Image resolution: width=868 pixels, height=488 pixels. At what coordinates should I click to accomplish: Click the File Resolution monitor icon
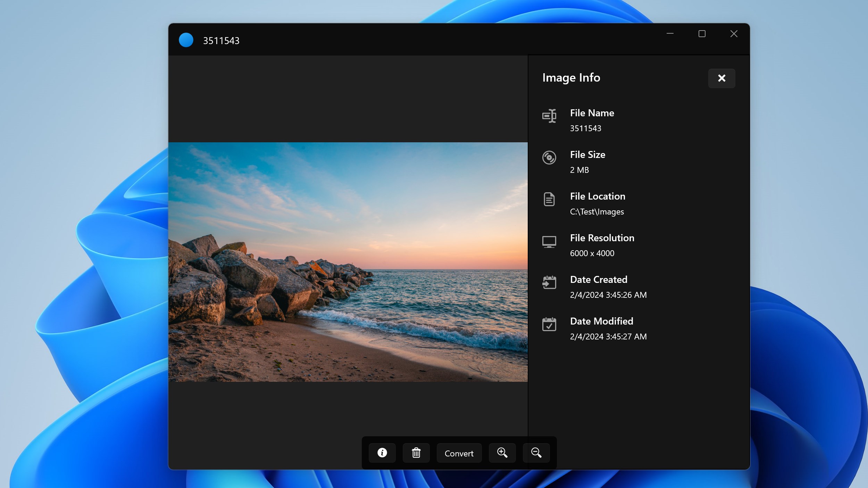[549, 242]
